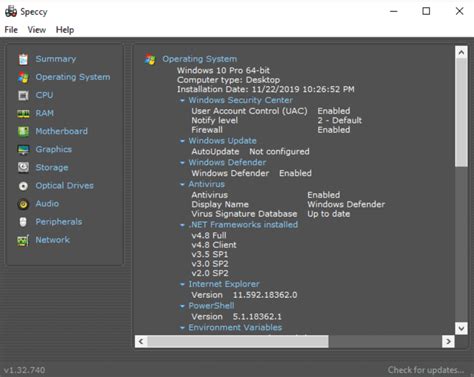Click AutoUpdate Not configured row
474x377 pixels.
(x=250, y=152)
